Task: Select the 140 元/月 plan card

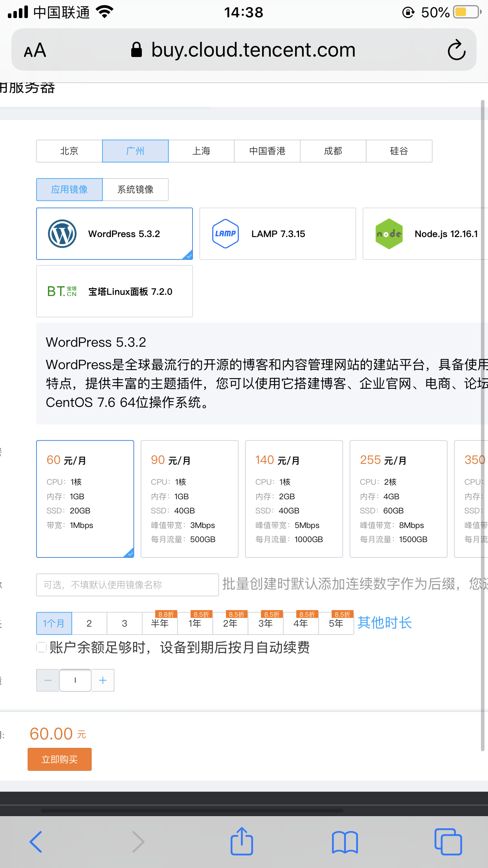Action: pos(294,499)
